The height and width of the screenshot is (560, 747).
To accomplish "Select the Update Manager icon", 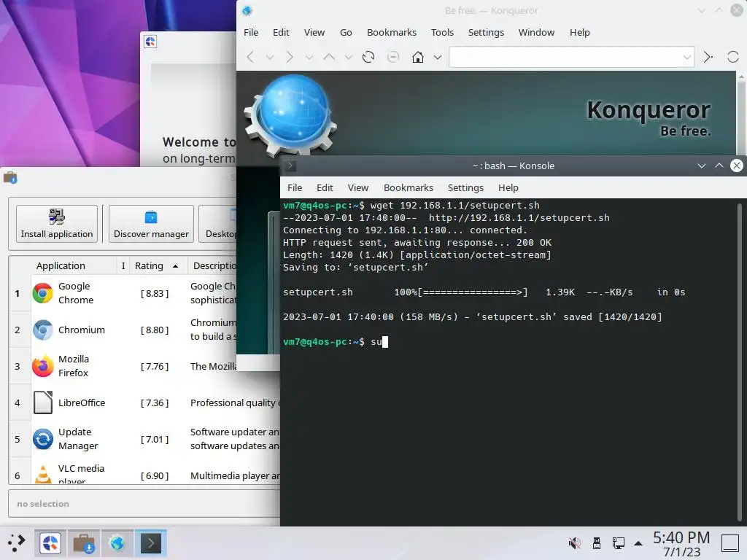I will [43, 439].
